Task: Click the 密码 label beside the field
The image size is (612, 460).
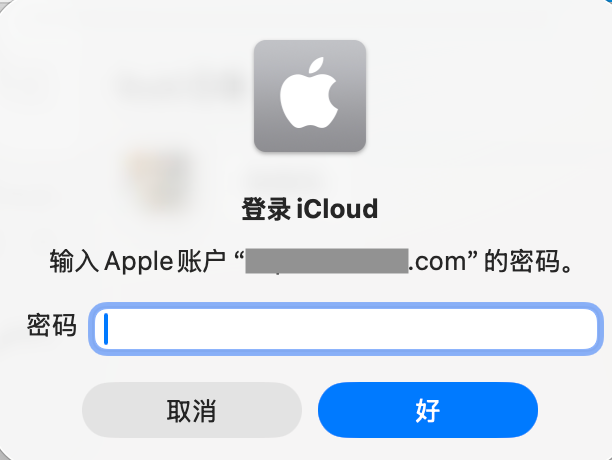Action: 52,325
